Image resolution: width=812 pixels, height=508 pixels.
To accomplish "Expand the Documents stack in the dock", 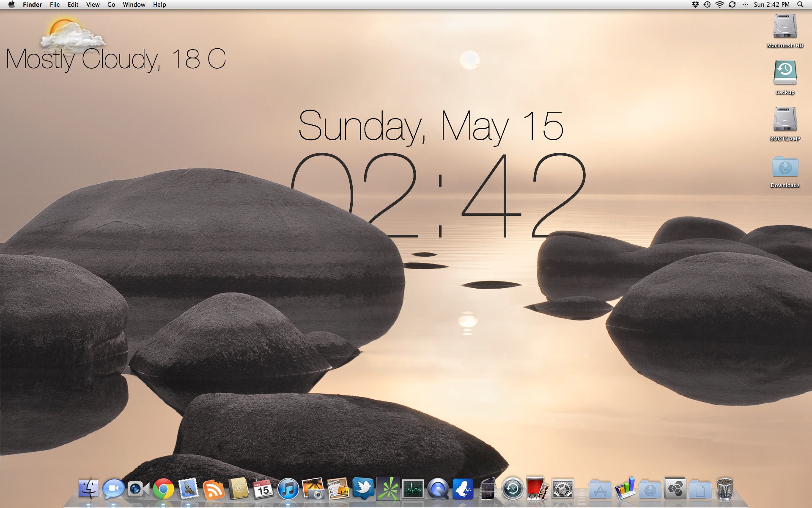I will (700, 490).
